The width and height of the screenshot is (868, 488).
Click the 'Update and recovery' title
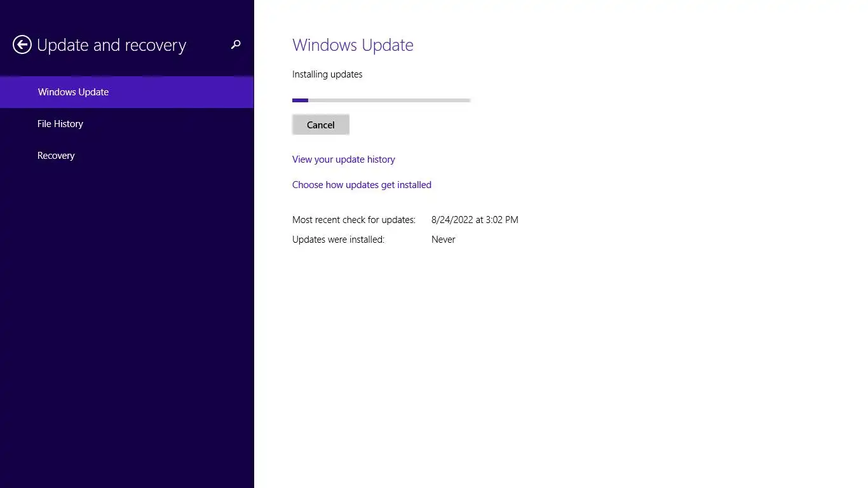point(112,45)
